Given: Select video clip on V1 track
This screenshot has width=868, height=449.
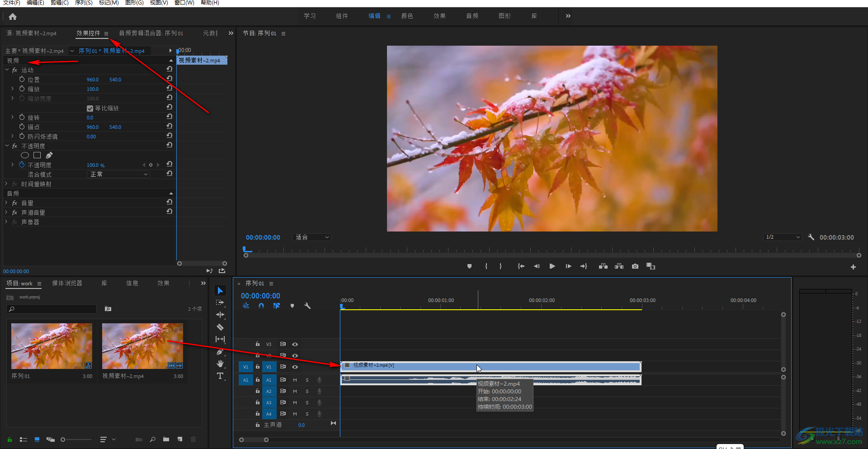Looking at the screenshot, I should pos(491,366).
